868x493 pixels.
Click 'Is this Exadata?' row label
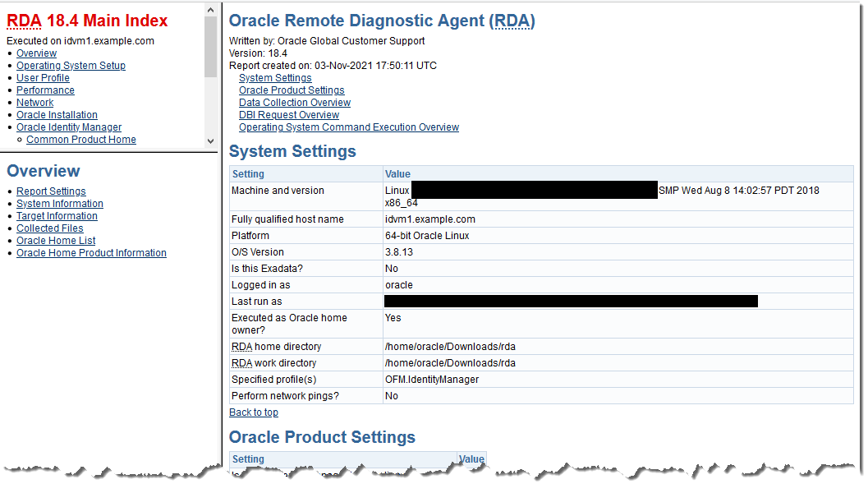(x=267, y=269)
